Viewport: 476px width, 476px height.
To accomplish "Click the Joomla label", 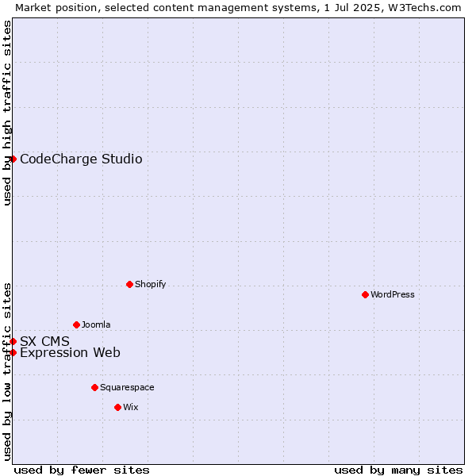I will 96,324.
